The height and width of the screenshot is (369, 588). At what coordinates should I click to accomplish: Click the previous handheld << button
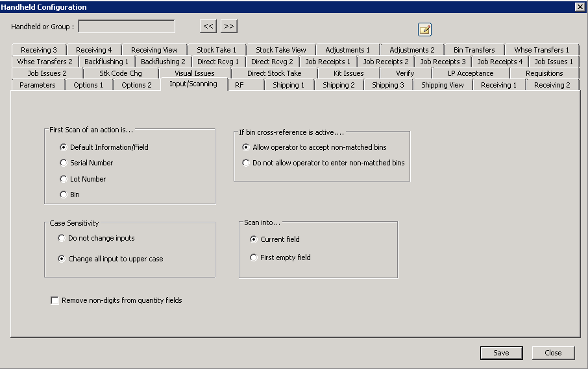click(208, 27)
